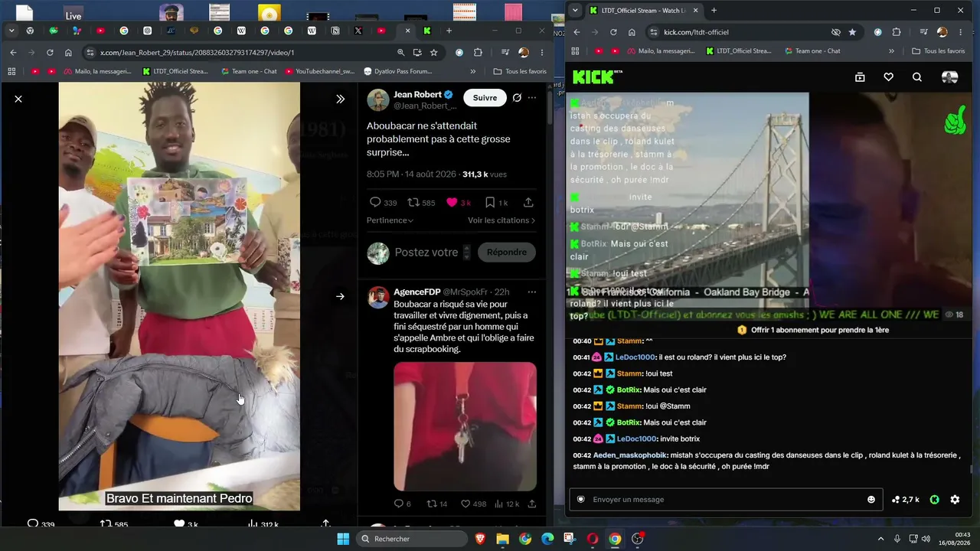Open more options menu on Jean Robert's tweet
The width and height of the screenshot is (980, 551).
tap(532, 98)
